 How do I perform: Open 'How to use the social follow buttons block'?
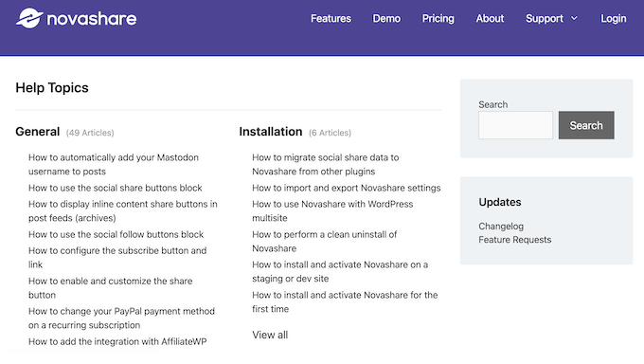116,234
